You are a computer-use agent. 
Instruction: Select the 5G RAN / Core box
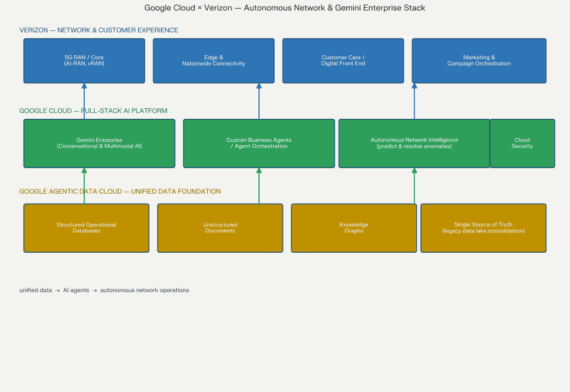click(x=84, y=60)
